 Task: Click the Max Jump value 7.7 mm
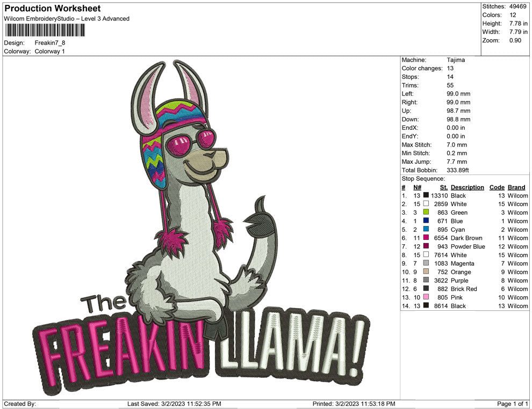click(x=457, y=162)
